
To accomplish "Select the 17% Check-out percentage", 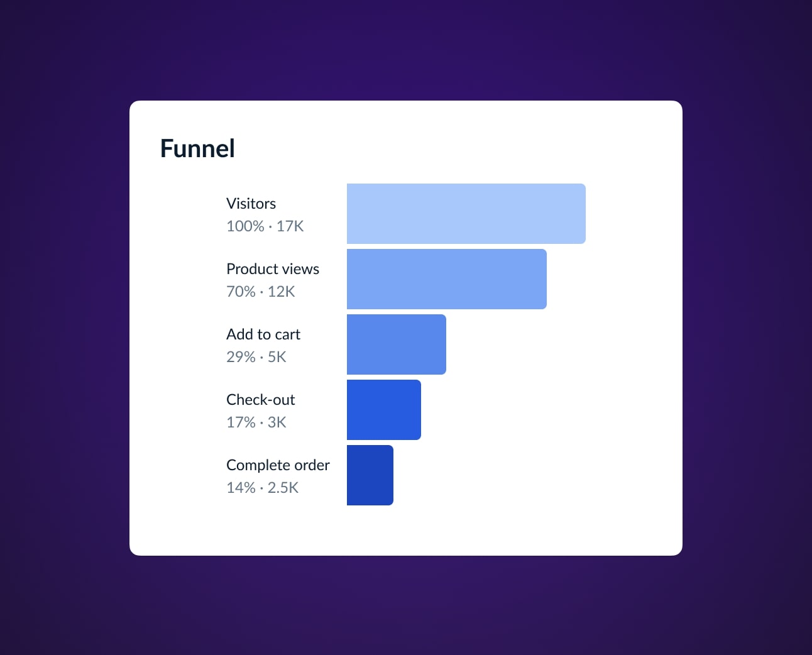I will tap(241, 422).
